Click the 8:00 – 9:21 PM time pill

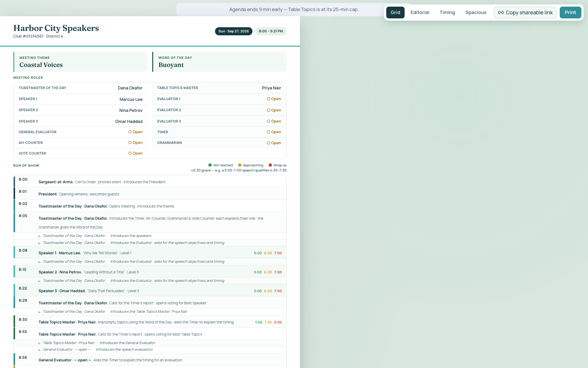pos(271,31)
